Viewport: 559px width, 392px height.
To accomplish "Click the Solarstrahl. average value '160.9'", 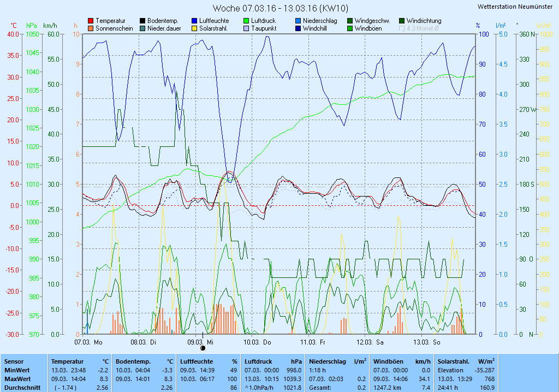I will (x=487, y=388).
